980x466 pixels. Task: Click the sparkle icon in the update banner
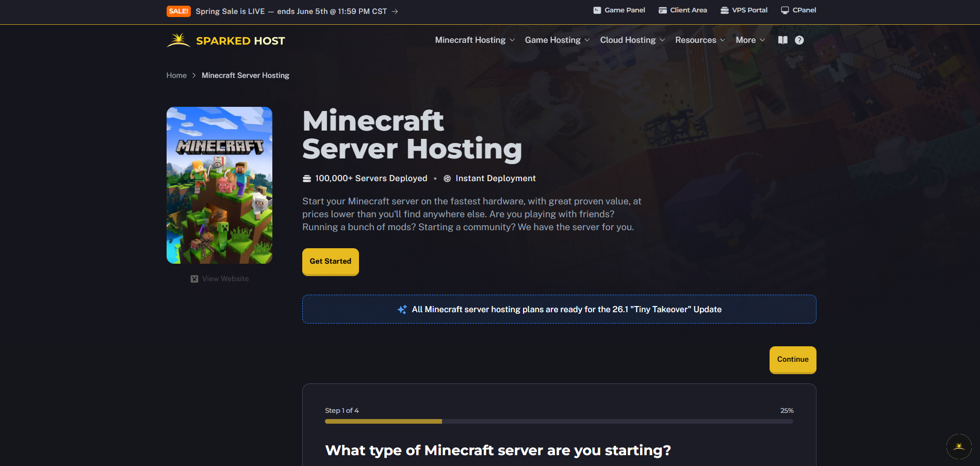[x=402, y=310]
